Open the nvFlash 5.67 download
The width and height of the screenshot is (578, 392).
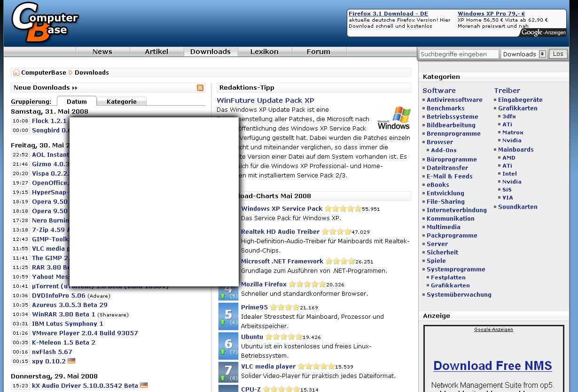click(52, 352)
